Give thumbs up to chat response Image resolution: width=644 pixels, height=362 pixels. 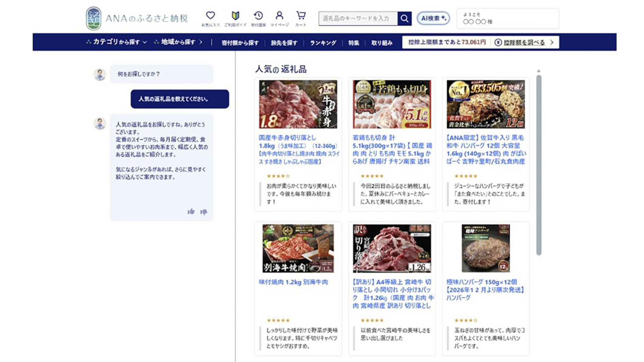[191, 212]
